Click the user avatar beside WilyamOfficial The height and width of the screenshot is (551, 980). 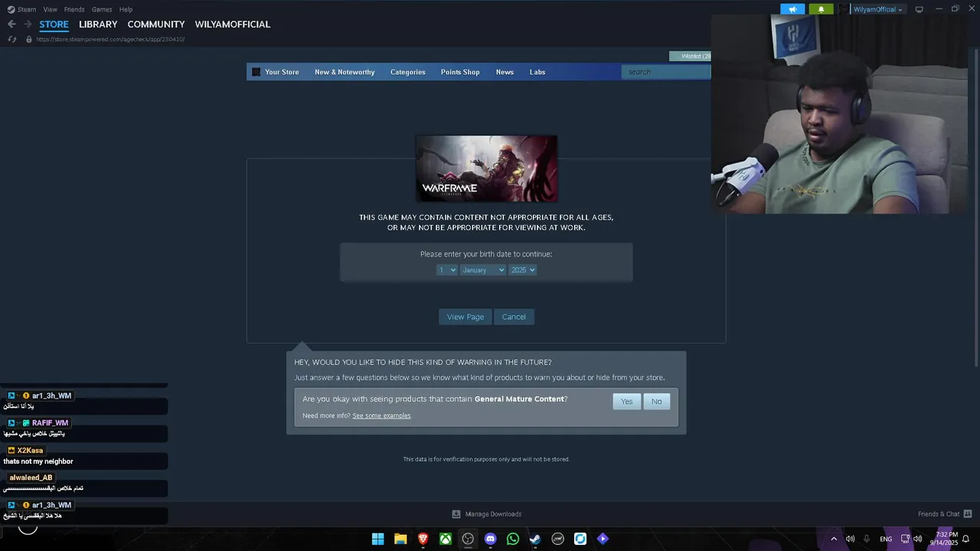pyautogui.click(x=844, y=9)
